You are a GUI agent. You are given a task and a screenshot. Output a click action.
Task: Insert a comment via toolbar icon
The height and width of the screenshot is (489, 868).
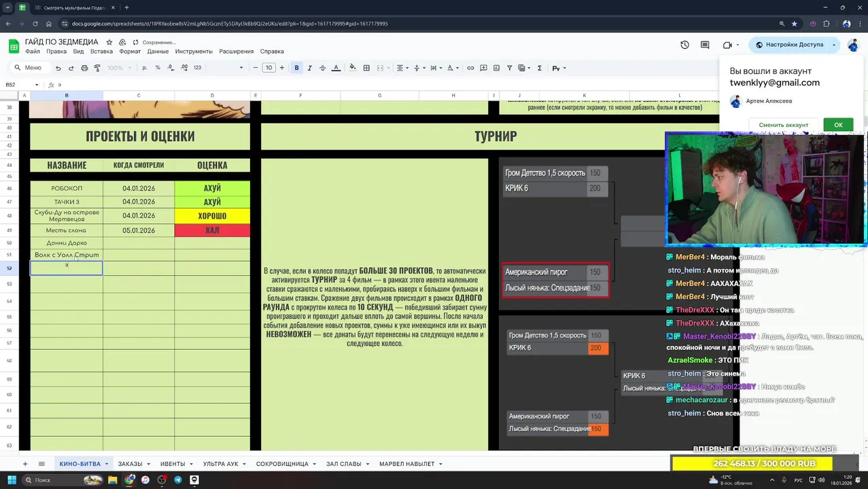click(x=483, y=68)
